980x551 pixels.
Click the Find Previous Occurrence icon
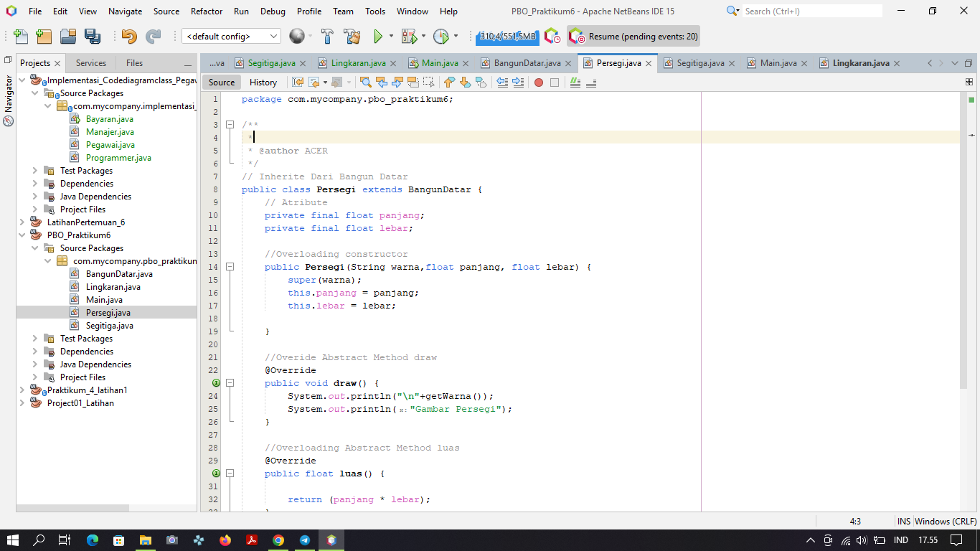(x=382, y=83)
